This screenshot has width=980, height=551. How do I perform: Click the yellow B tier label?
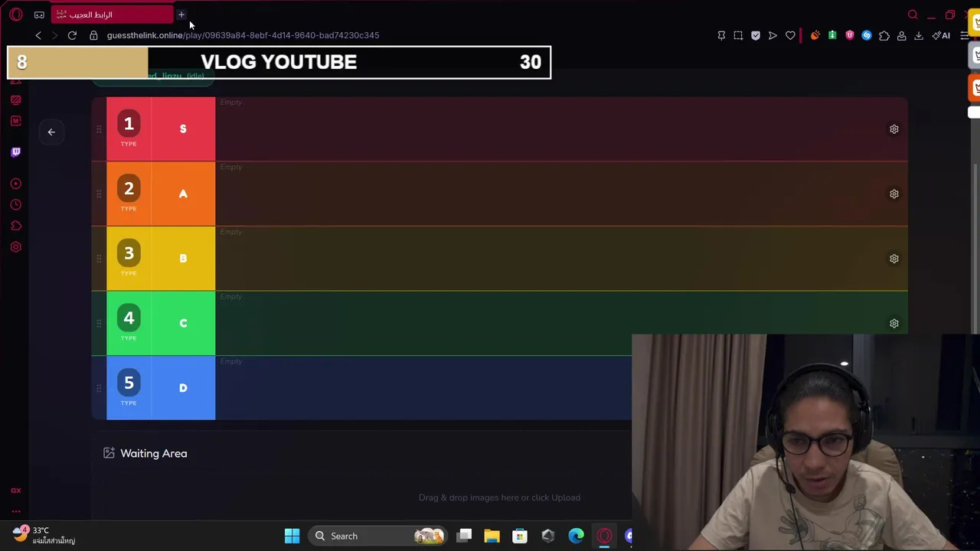click(x=183, y=259)
